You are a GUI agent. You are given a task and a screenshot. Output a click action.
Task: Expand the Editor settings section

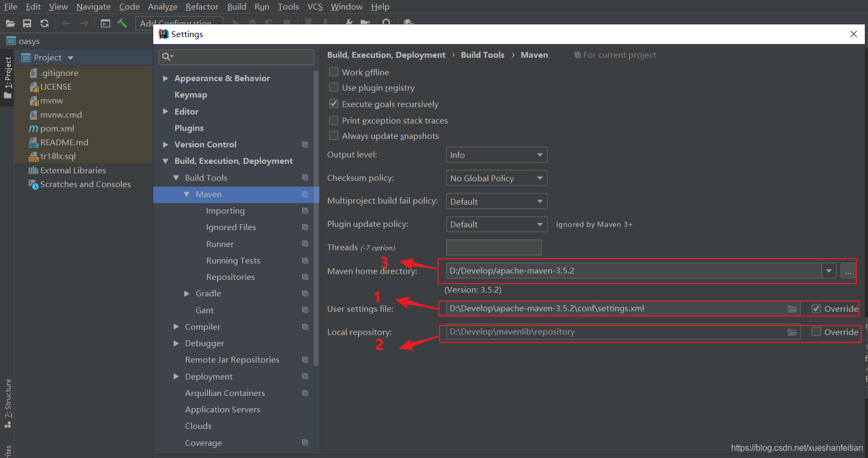[165, 111]
